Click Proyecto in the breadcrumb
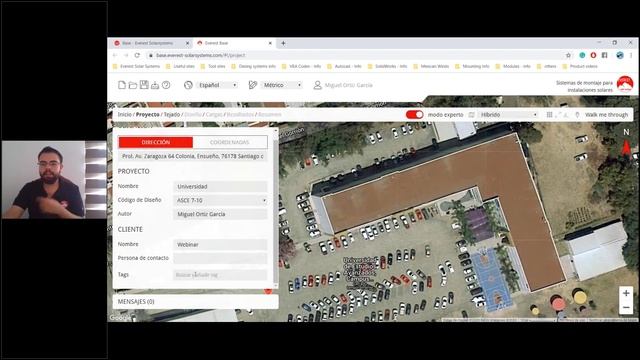640x360 pixels. pyautogui.click(x=147, y=115)
